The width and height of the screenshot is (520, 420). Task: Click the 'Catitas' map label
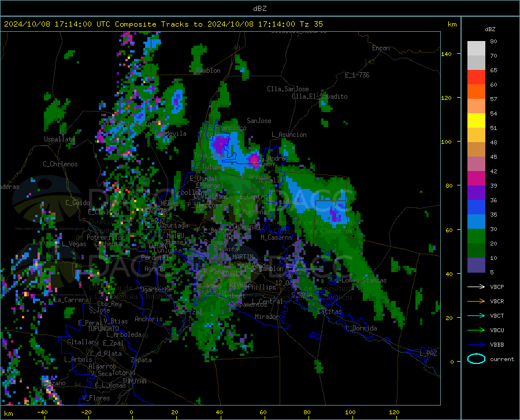[329, 311]
